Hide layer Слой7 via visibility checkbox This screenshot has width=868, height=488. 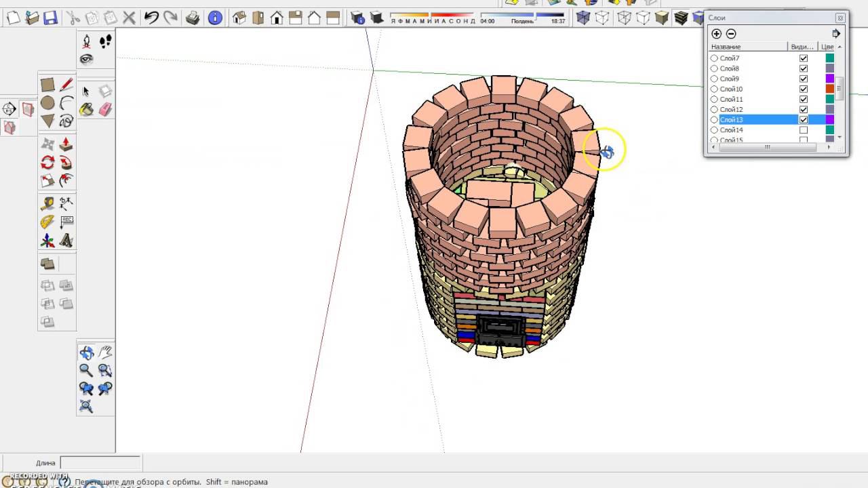point(804,58)
